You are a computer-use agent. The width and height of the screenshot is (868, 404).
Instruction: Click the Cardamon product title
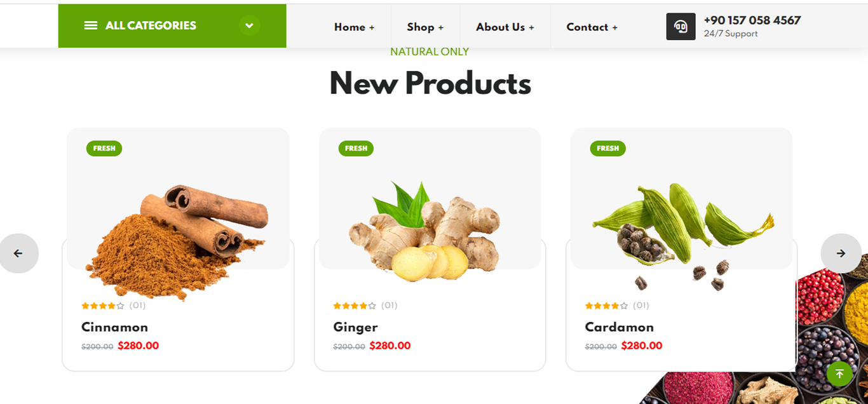619,327
